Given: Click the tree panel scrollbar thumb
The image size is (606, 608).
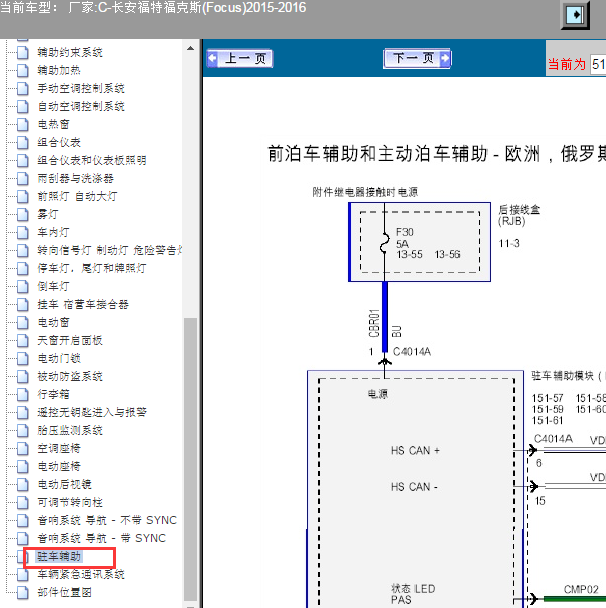Looking at the screenshot, I should pyautogui.click(x=190, y=459).
